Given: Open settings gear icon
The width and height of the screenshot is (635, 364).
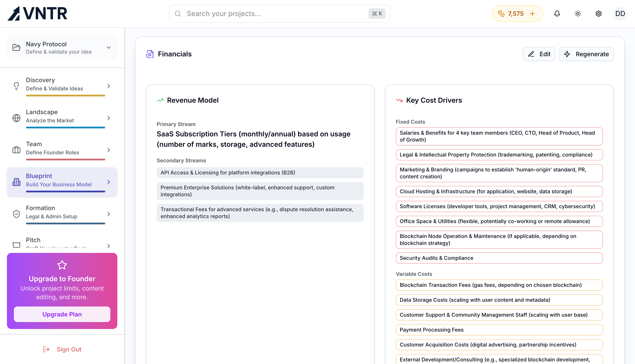Looking at the screenshot, I should (x=598, y=13).
